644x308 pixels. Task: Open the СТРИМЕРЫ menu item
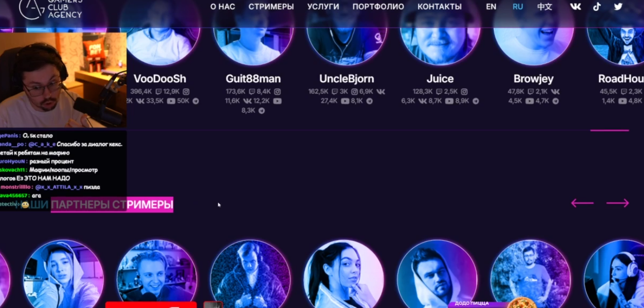click(271, 7)
